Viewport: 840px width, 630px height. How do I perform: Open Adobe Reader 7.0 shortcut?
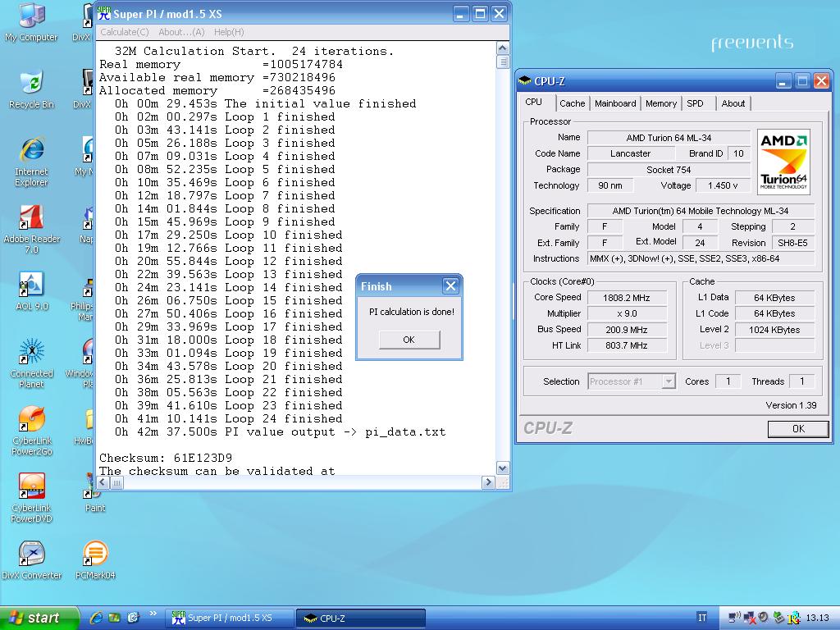coord(32,230)
